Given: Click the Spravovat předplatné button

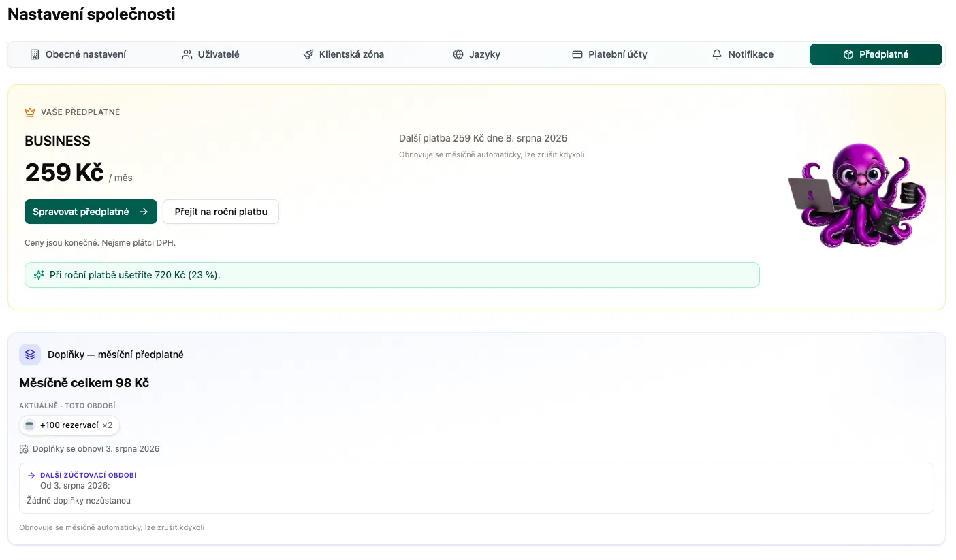Looking at the screenshot, I should tap(91, 212).
